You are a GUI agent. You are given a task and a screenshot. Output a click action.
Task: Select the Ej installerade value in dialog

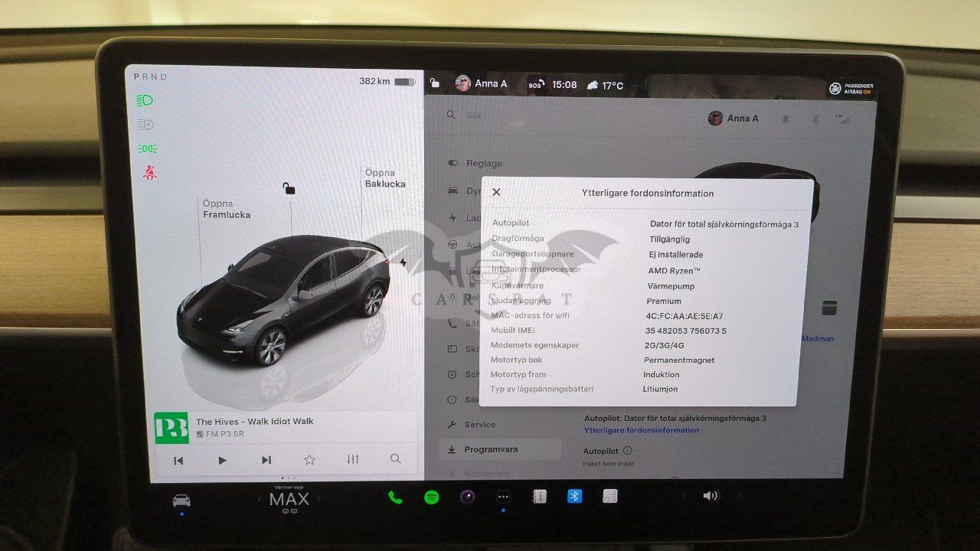tap(676, 255)
